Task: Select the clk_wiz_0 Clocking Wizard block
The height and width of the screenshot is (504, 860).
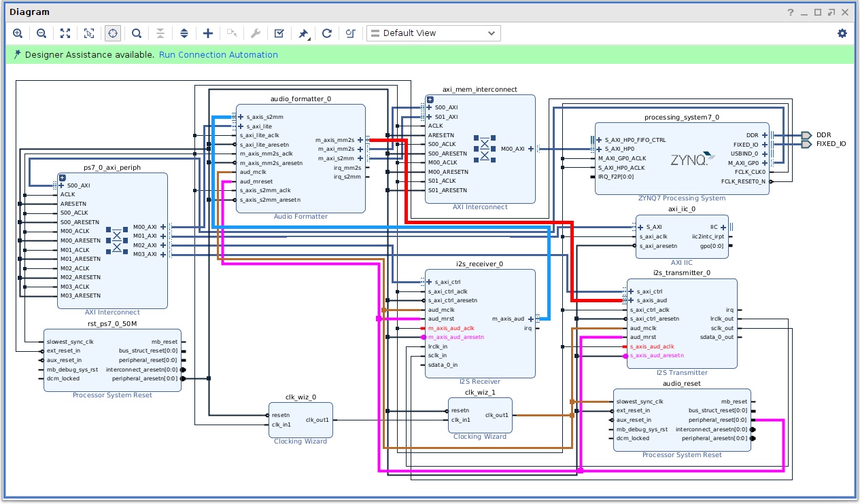Action: (300, 420)
